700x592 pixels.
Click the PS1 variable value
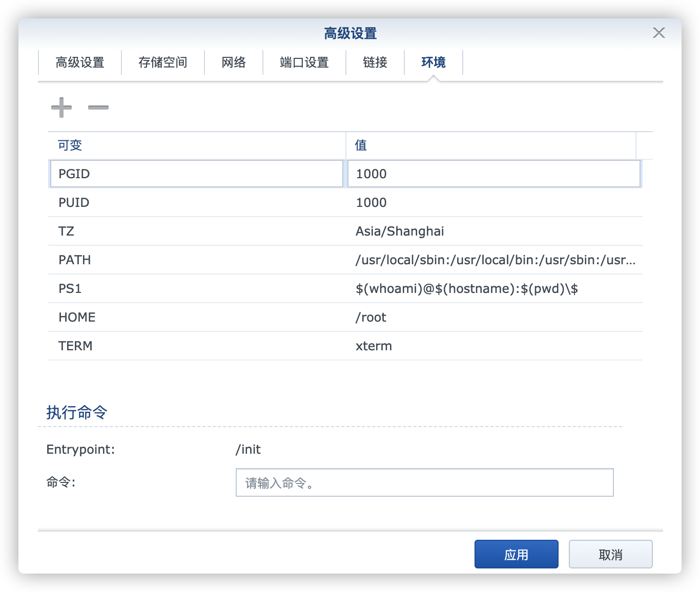click(466, 289)
